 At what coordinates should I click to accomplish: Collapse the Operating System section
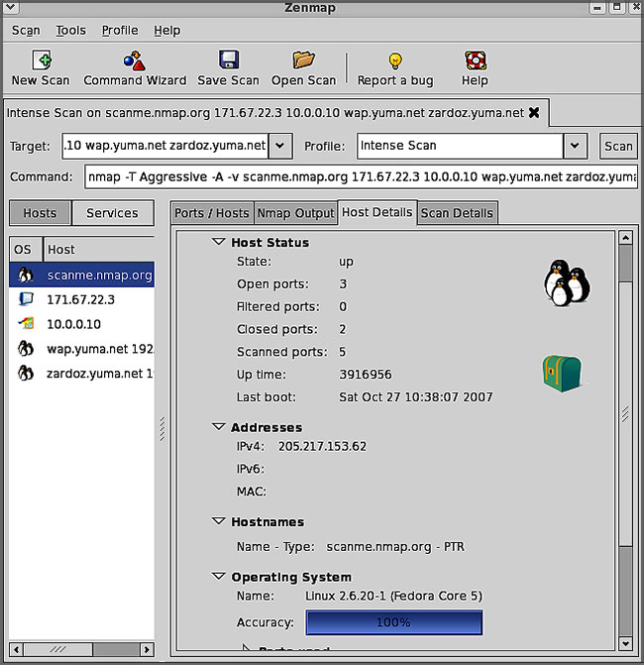click(218, 577)
